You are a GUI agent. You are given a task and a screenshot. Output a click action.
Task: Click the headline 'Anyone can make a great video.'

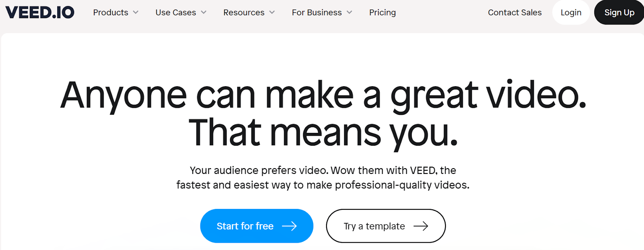click(323, 95)
